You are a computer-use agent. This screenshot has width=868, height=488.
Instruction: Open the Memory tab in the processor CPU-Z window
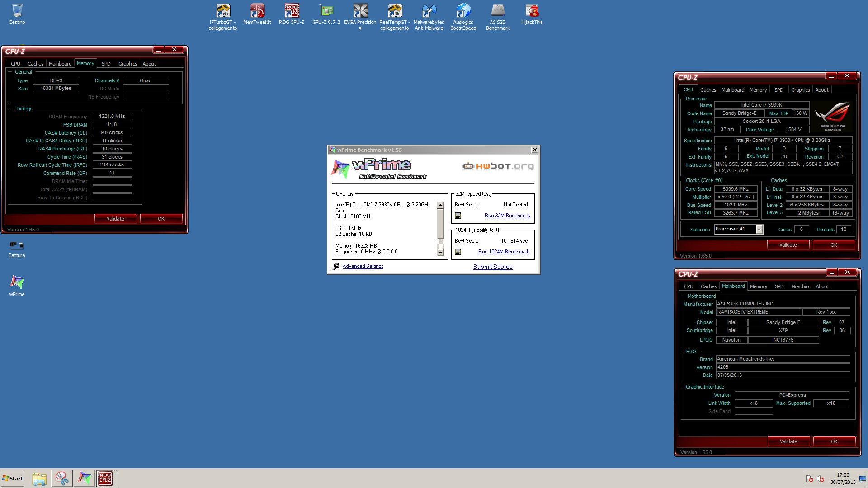(758, 90)
